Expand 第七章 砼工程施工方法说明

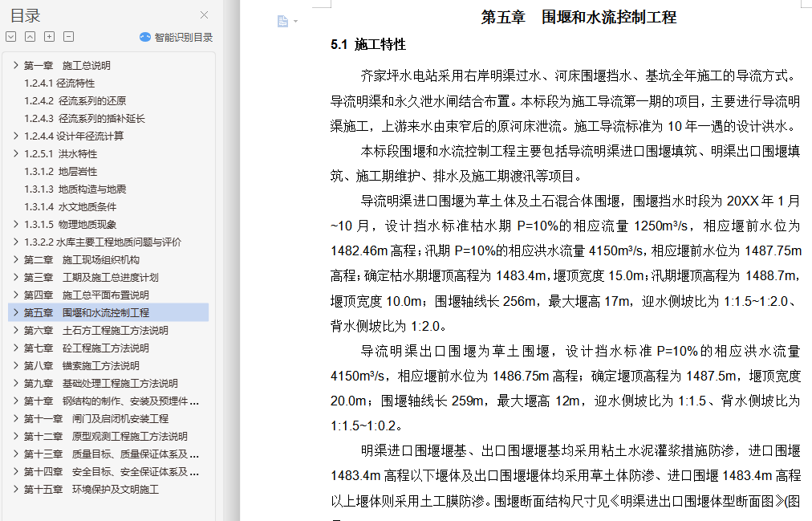click(x=15, y=348)
